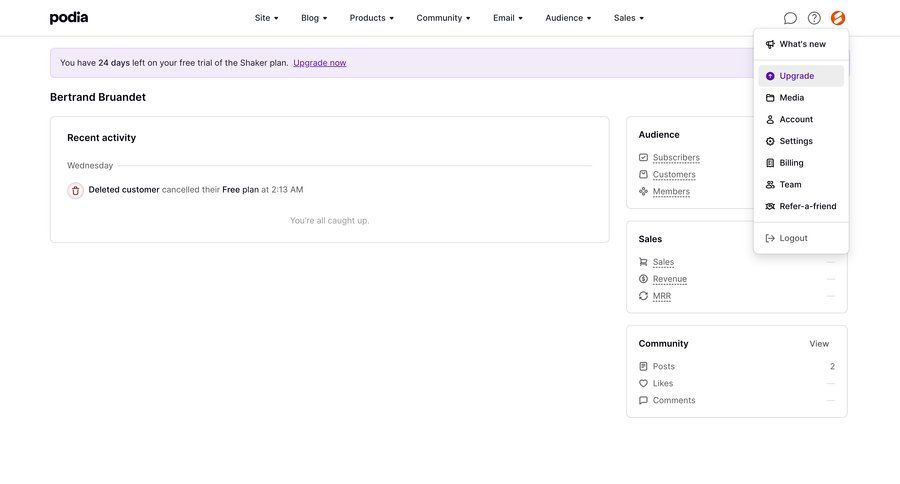
Task: Click the Refer-a-friend handshake icon
Action: click(770, 206)
